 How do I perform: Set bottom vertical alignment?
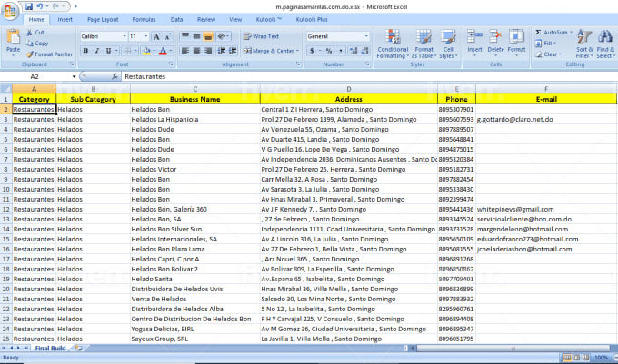pyautogui.click(x=208, y=36)
